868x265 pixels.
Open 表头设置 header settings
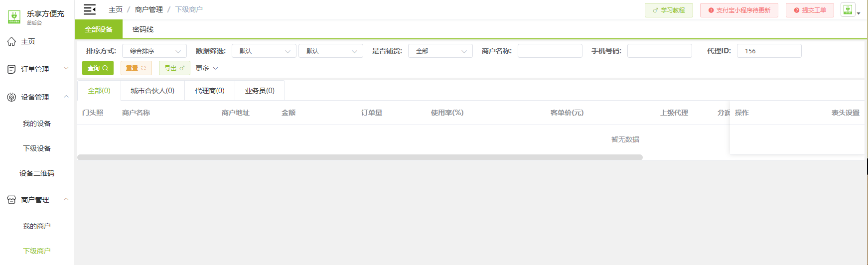pyautogui.click(x=846, y=113)
